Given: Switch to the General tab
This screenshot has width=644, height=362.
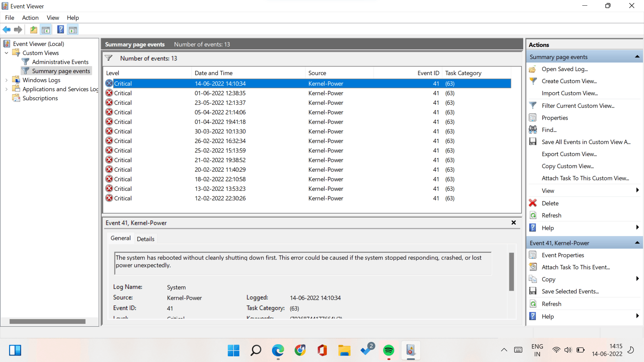Looking at the screenshot, I should pyautogui.click(x=121, y=238).
